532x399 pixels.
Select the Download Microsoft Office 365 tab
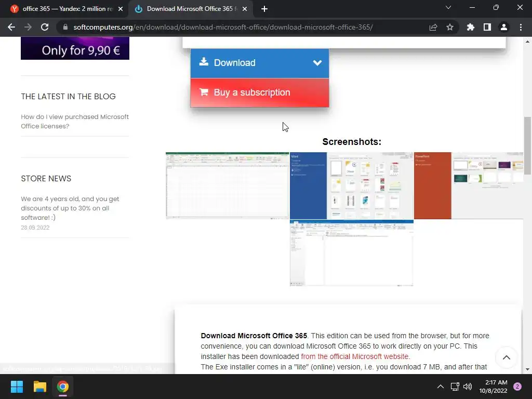pyautogui.click(x=192, y=9)
